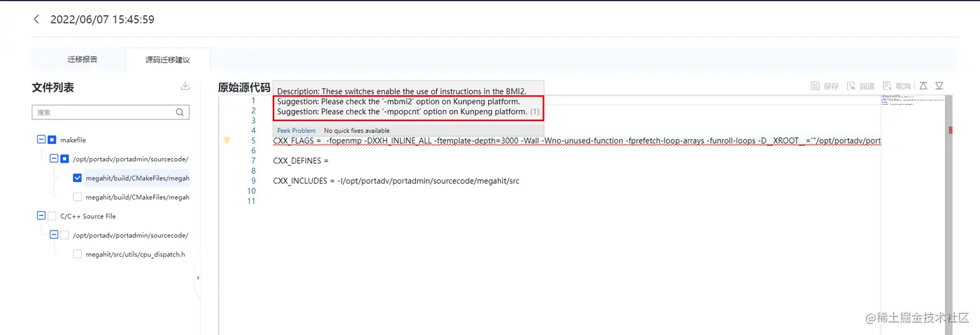Viewport: 980px width, 335px height.
Task: Collapse the C/C++ Source File node
Action: [41, 216]
